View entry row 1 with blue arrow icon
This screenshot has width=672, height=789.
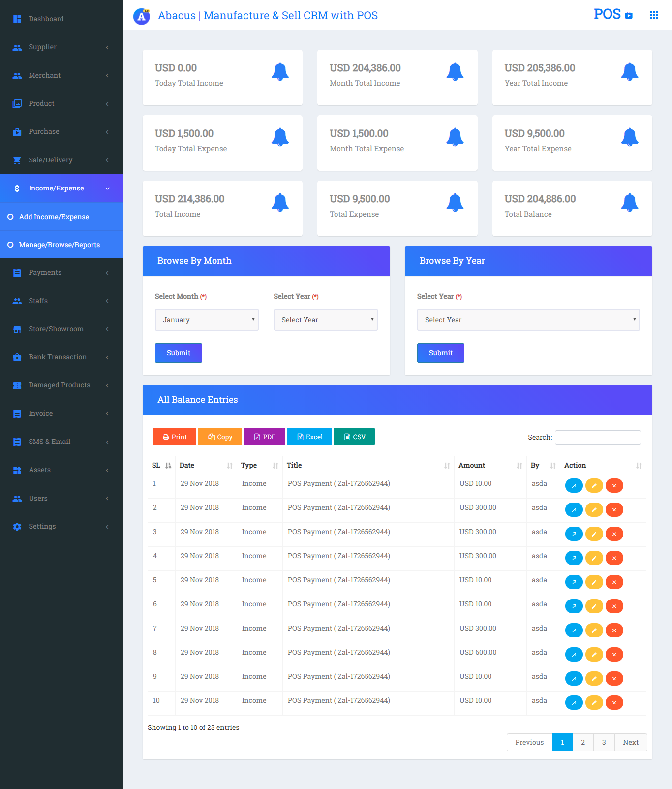click(x=574, y=486)
